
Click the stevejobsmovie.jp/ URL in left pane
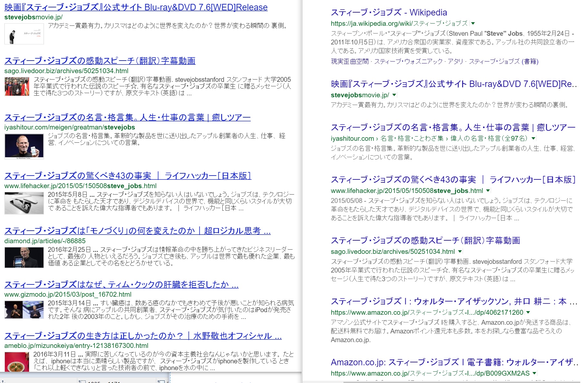pos(34,17)
